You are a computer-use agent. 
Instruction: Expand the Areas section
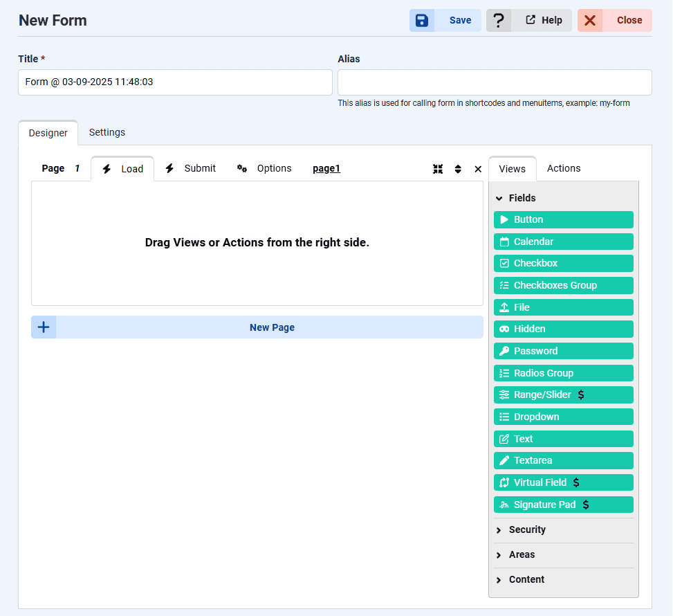click(522, 554)
